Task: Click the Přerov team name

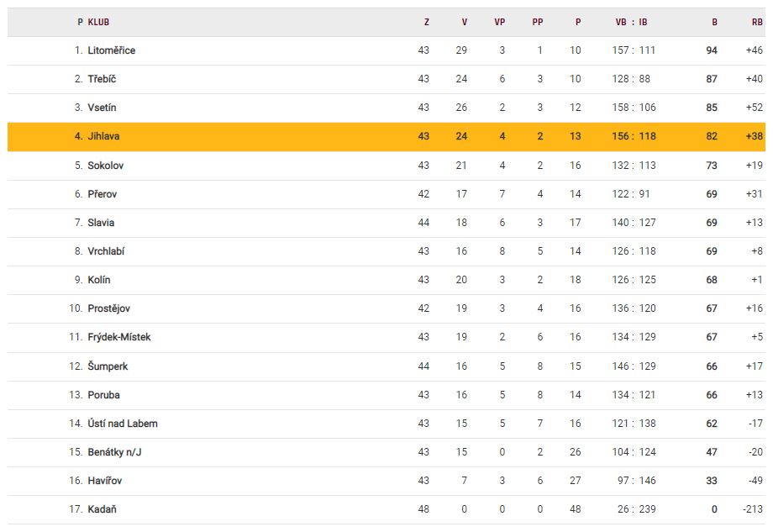Action: tap(103, 194)
